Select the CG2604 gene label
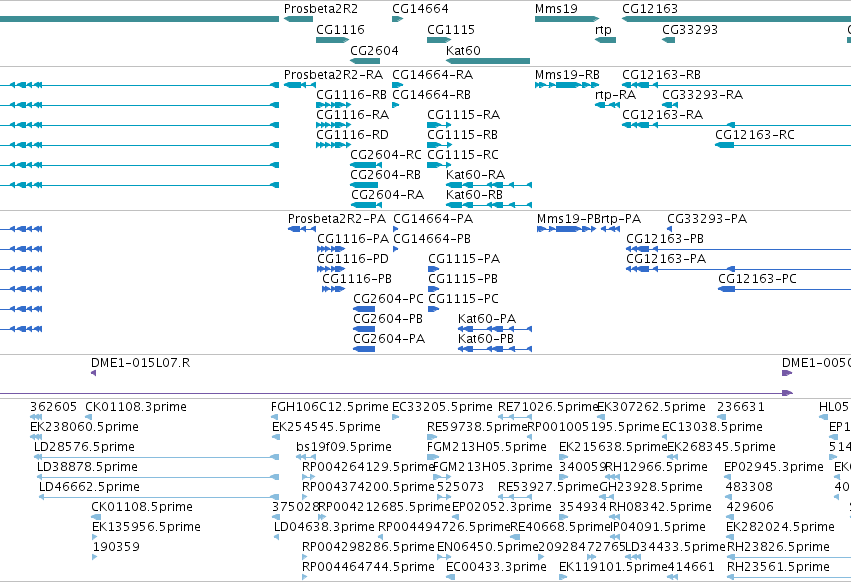 (374, 50)
